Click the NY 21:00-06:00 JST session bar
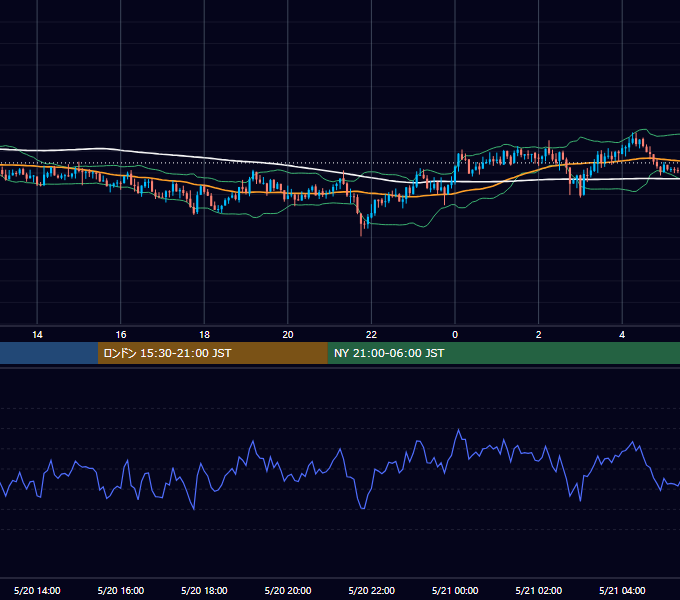 tap(503, 353)
